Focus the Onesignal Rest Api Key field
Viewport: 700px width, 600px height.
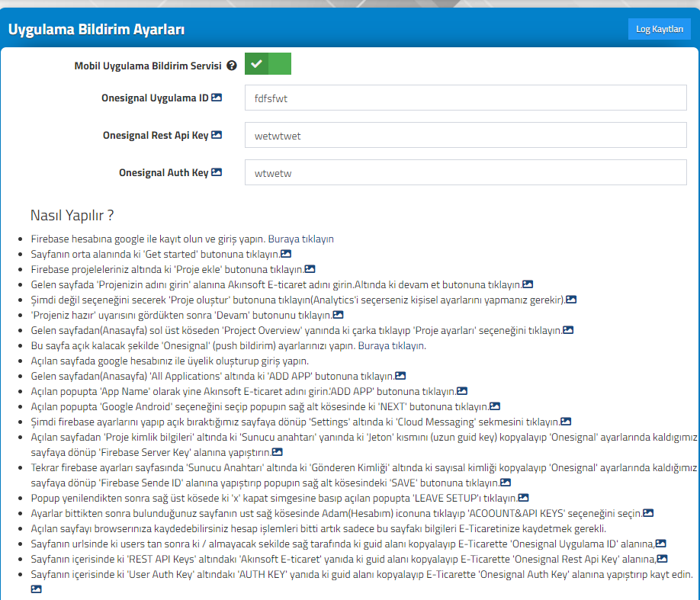466,135
